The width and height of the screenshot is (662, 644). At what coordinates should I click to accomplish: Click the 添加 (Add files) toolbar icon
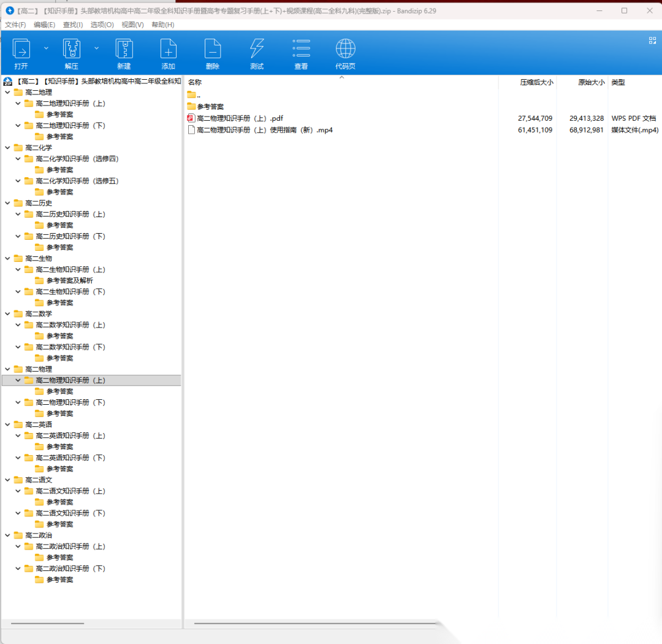point(168,49)
